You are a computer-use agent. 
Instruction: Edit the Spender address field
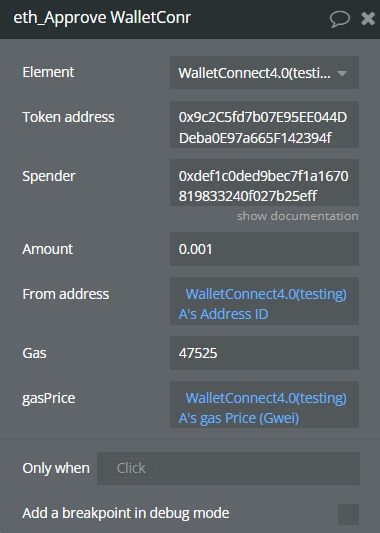tap(264, 183)
